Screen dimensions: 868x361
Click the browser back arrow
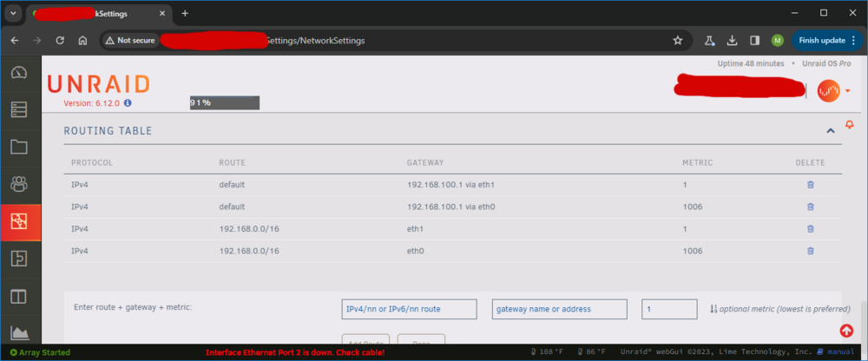tap(15, 41)
